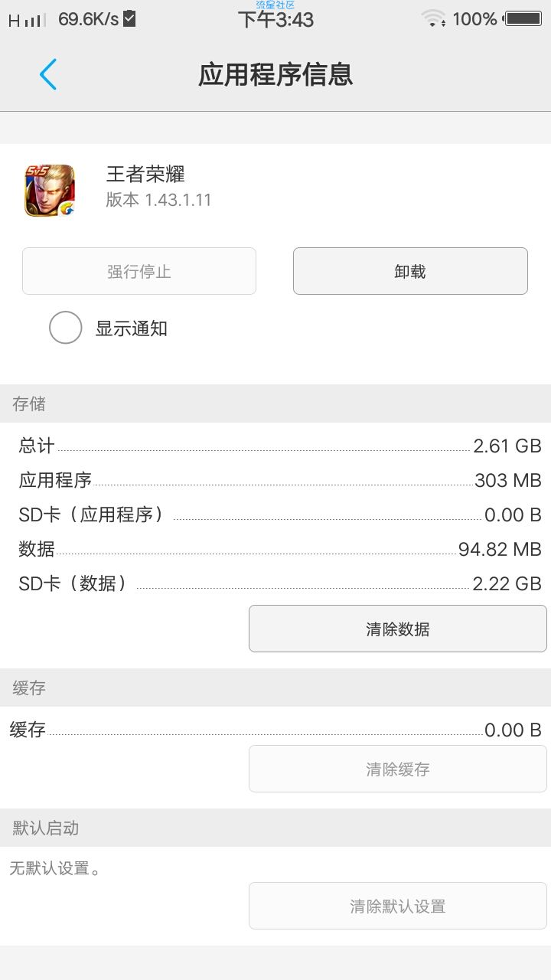The image size is (551, 980).
Task: Tap the 王者荣耀 game app icon
Action: 50,191
